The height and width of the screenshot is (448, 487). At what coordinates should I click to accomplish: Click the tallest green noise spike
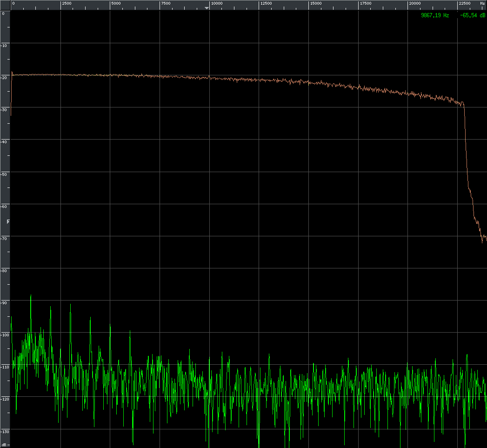pyautogui.click(x=30, y=314)
